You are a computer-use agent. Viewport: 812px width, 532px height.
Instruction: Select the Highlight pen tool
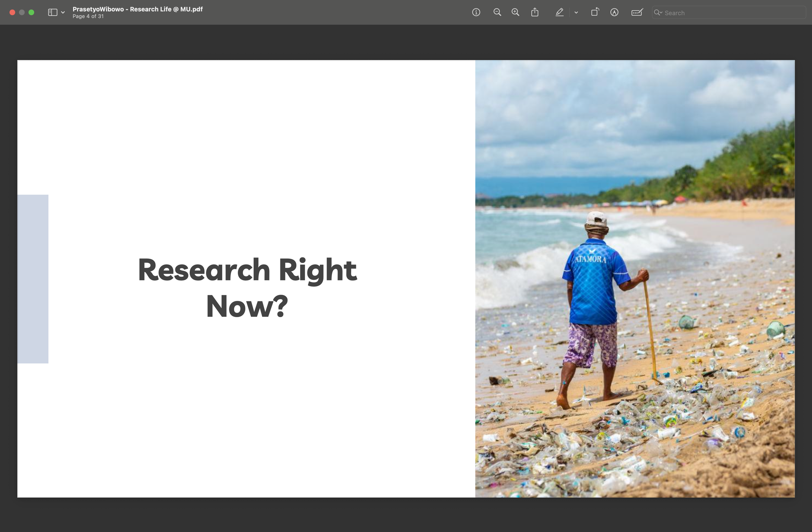[559, 13]
